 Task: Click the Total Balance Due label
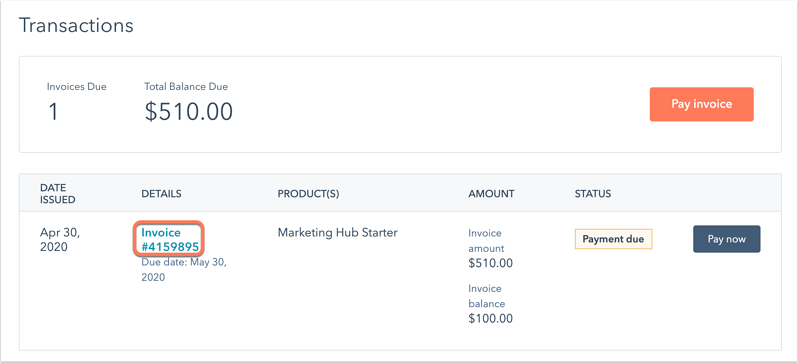click(186, 87)
